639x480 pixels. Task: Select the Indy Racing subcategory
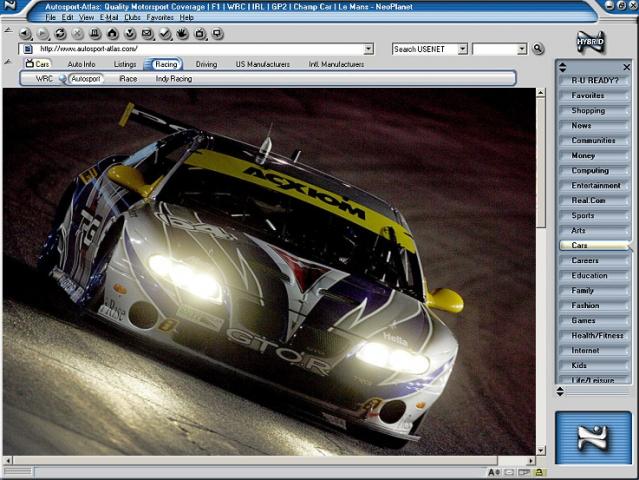click(173, 78)
